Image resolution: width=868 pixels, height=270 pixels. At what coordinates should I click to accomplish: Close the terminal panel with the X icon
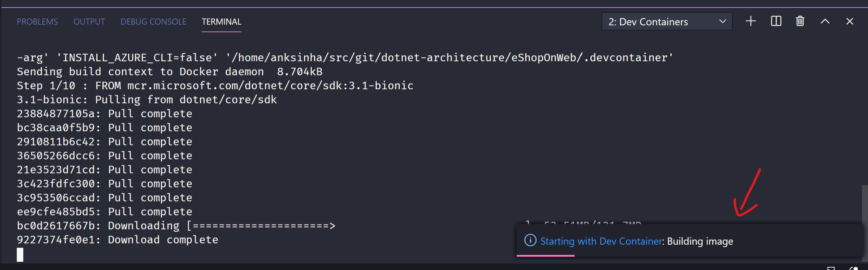coord(850,21)
